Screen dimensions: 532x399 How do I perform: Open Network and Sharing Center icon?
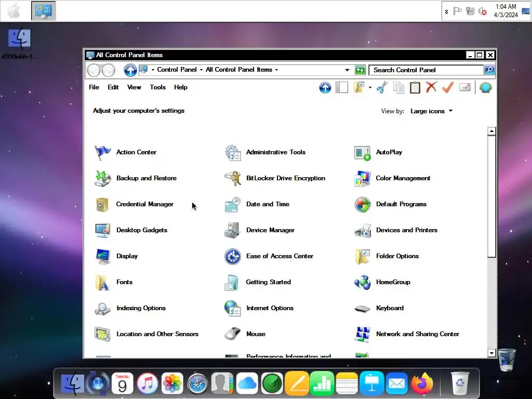tap(362, 335)
